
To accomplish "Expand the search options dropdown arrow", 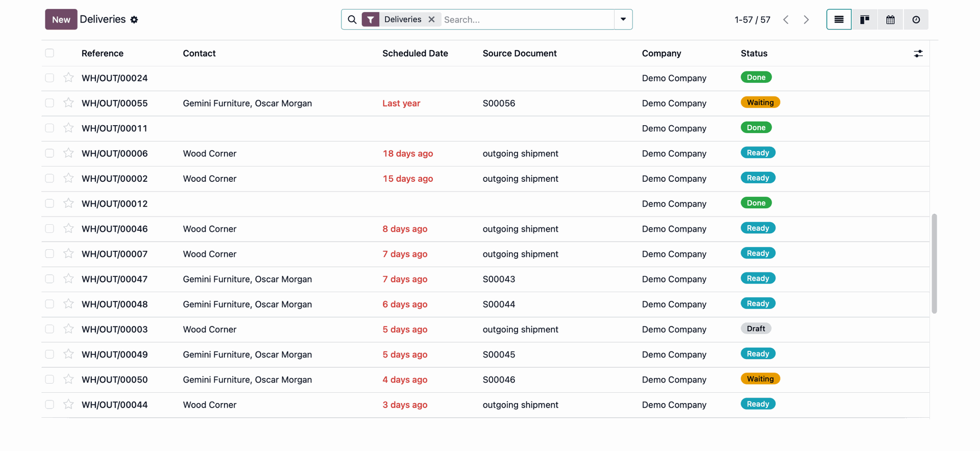I will [623, 19].
